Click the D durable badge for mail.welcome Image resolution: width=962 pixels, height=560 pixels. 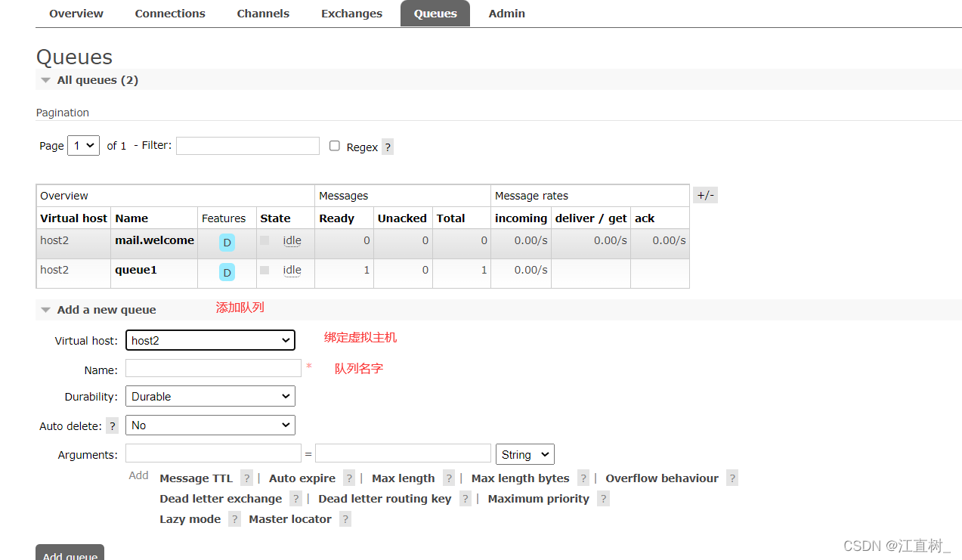click(227, 243)
